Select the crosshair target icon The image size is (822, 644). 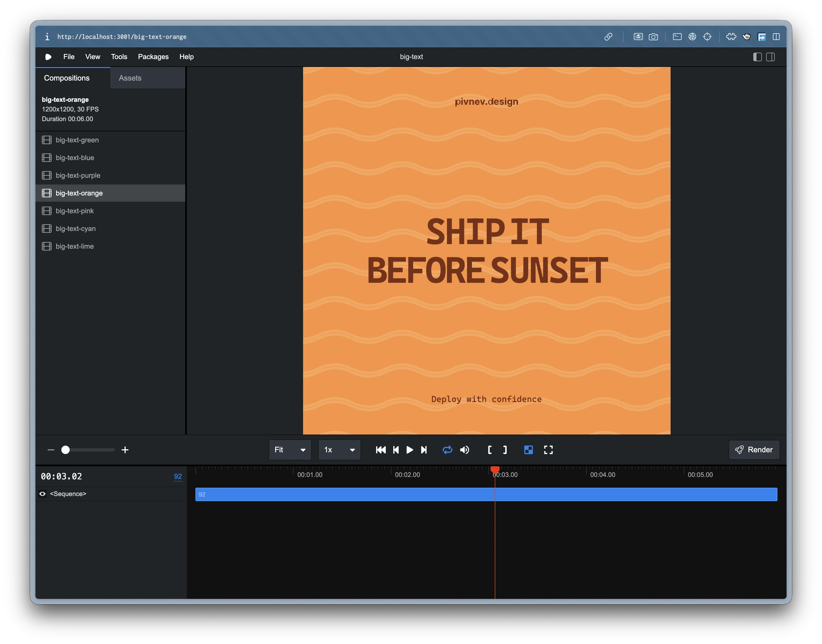[707, 37]
